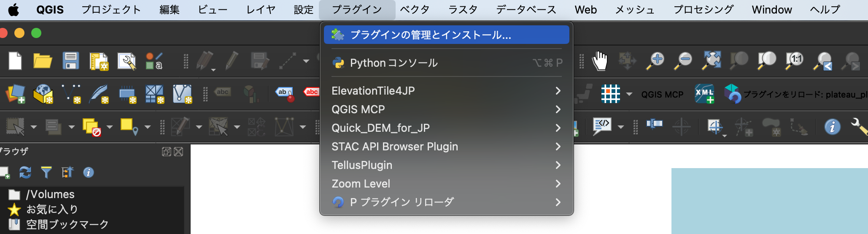Image resolution: width=868 pixels, height=234 pixels.
Task: Open QGIS MCP entry in plugin menu
Action: (x=446, y=109)
